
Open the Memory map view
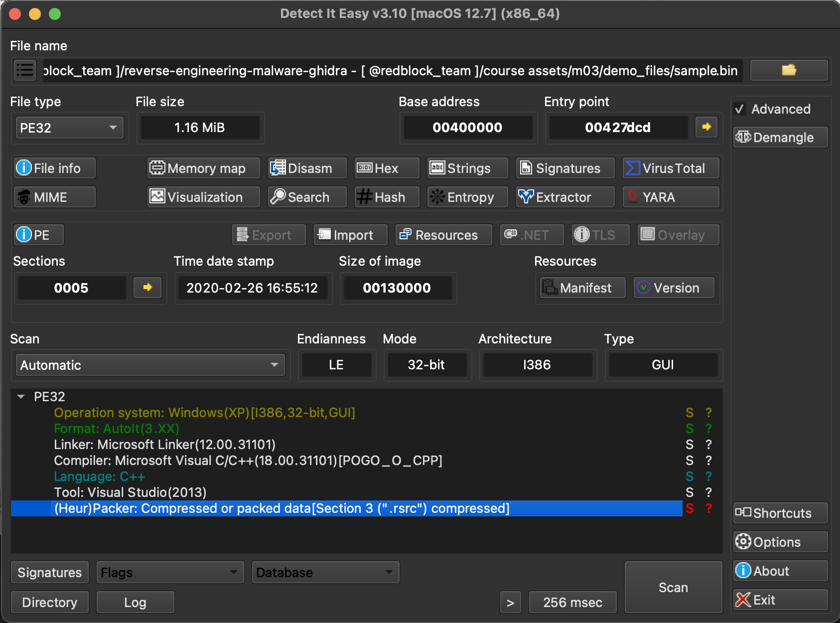pos(204,168)
